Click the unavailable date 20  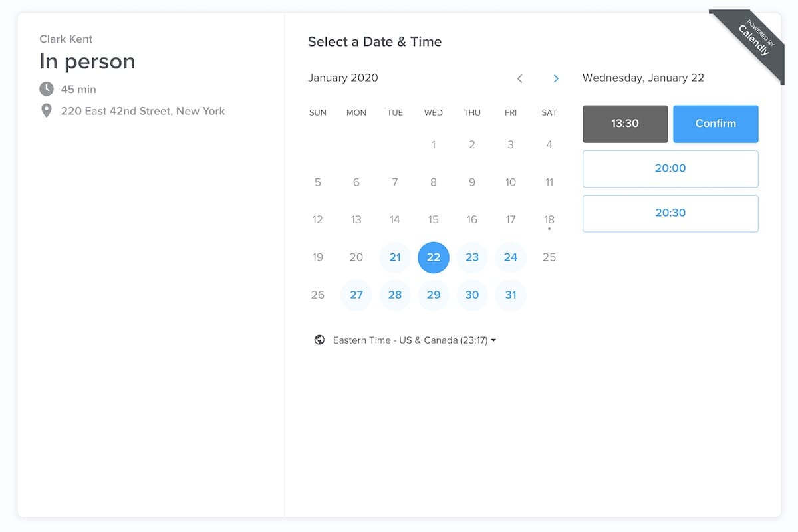coord(356,257)
